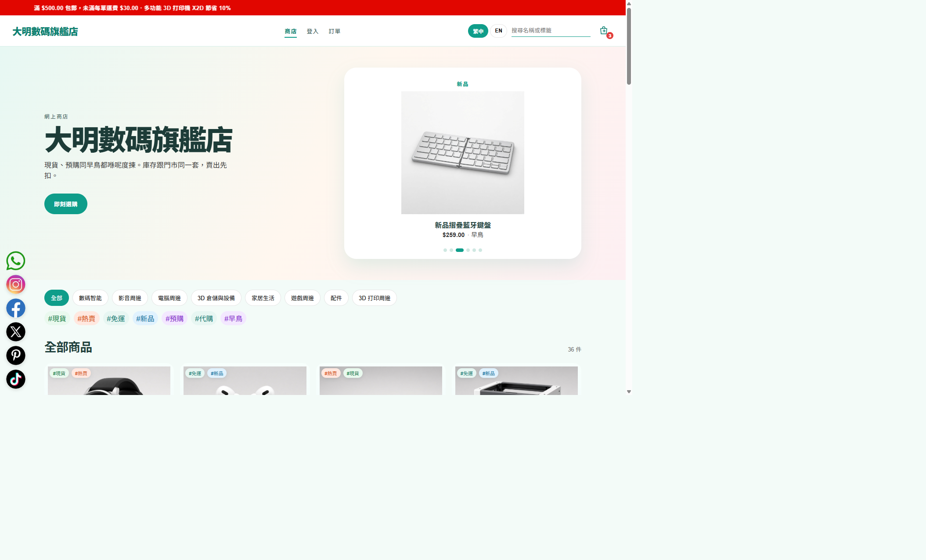
Task: Select the last carousel dot
Action: pos(480,250)
